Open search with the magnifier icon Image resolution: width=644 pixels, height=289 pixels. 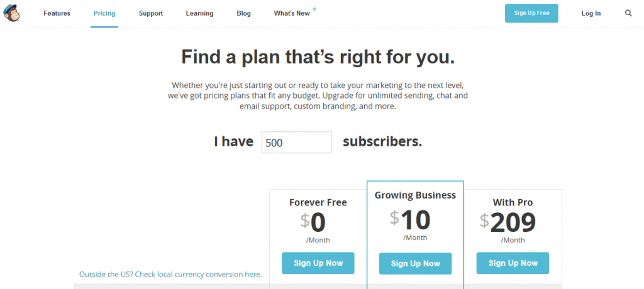point(628,13)
